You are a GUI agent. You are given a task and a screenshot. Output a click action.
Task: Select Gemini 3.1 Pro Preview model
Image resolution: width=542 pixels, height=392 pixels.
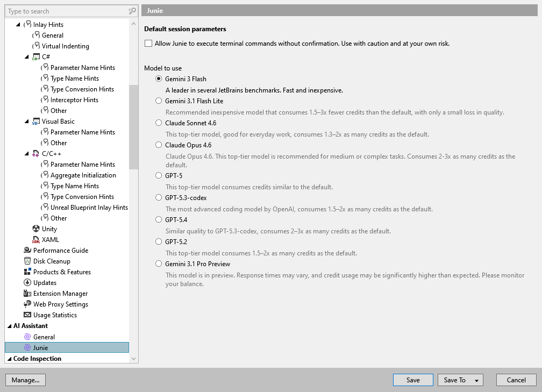159,263
